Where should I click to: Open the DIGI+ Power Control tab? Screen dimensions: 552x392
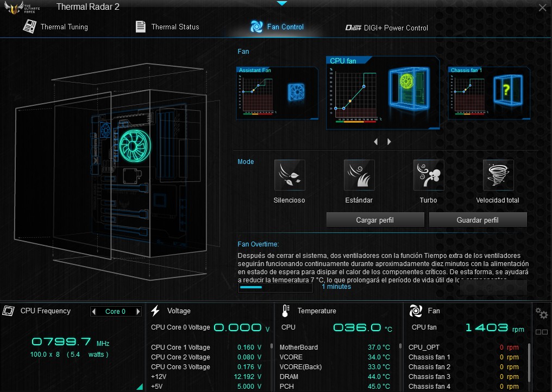[386, 28]
